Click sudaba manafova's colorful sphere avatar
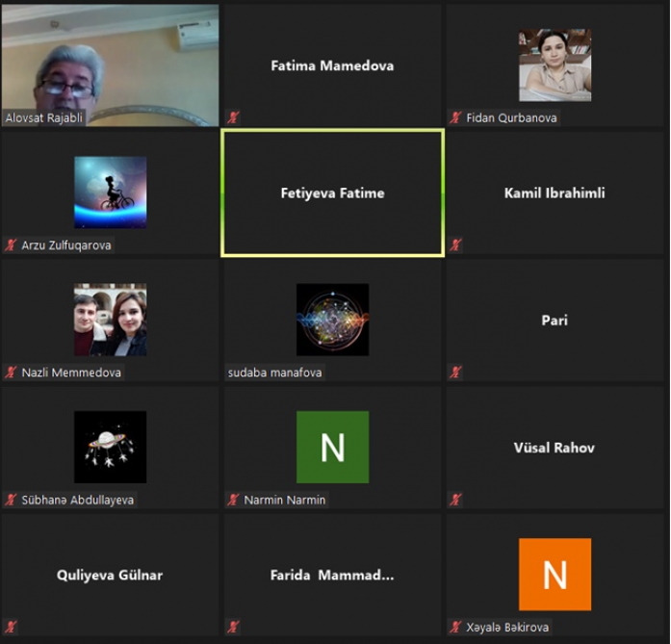The width and height of the screenshot is (671, 644). pyautogui.click(x=332, y=320)
